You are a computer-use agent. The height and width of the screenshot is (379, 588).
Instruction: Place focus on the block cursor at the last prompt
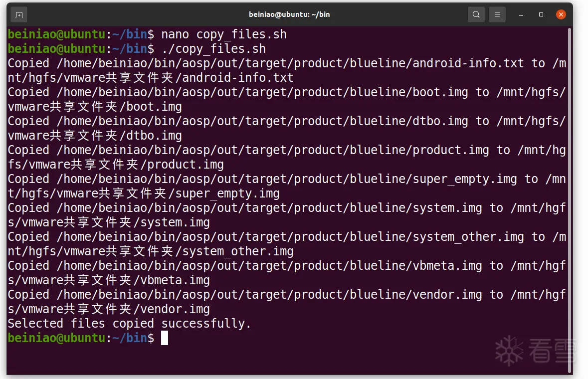point(165,338)
